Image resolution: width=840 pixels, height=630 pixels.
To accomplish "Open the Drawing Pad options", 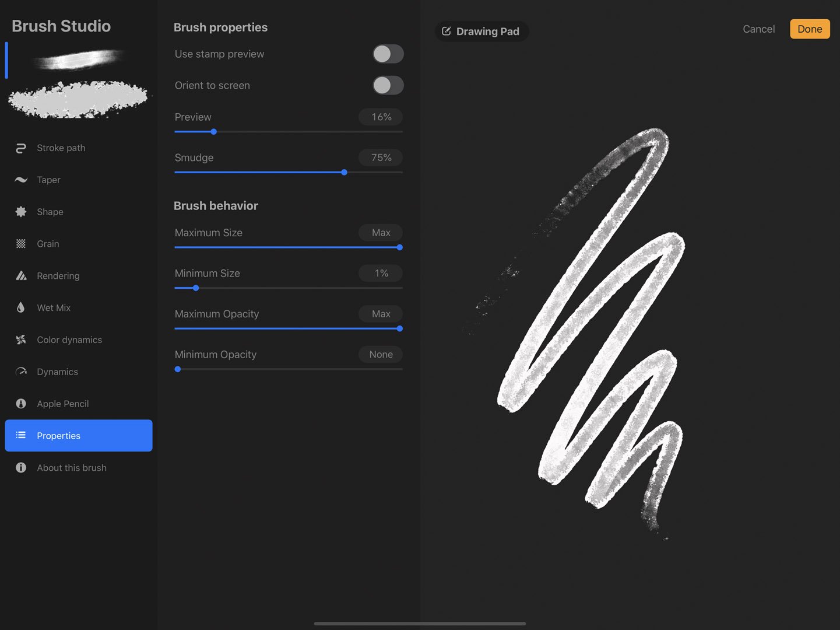I will point(481,31).
